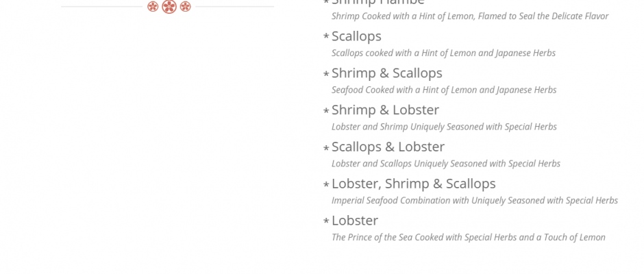Pick the Scallops & Lobster menu heading
The height and width of the screenshot is (274, 644).
tap(388, 147)
